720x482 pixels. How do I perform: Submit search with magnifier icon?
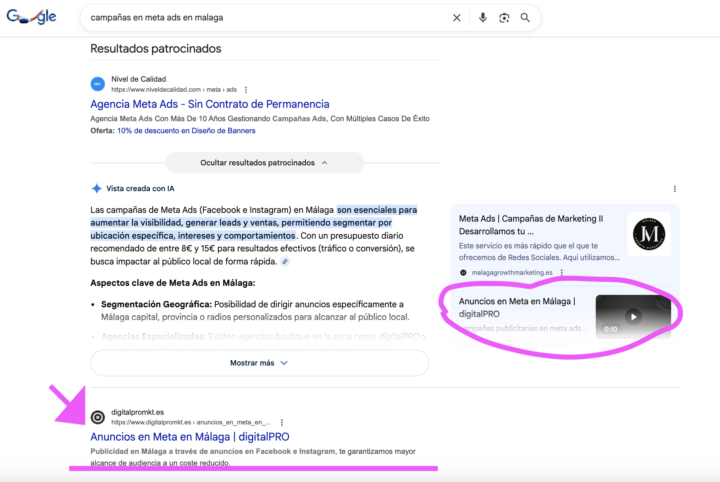(525, 18)
